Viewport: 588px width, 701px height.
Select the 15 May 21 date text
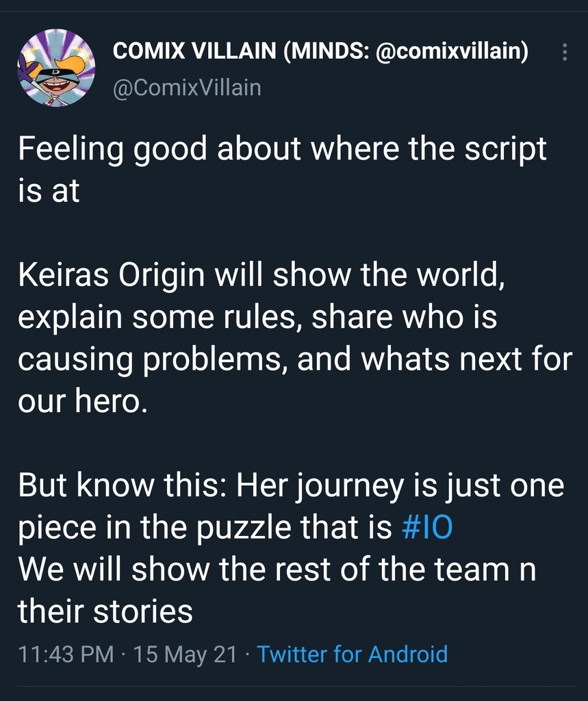pyautogui.click(x=185, y=654)
